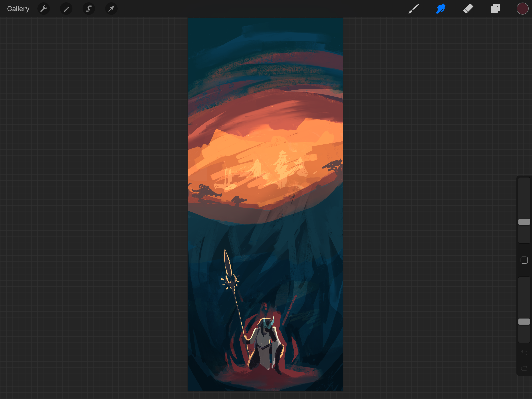The image size is (532, 399).
Task: Tap the square Modify button in sidebar
Action: pos(524,260)
